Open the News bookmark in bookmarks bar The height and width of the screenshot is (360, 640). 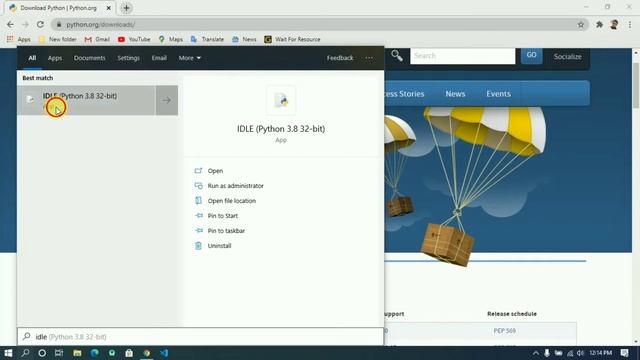click(244, 39)
